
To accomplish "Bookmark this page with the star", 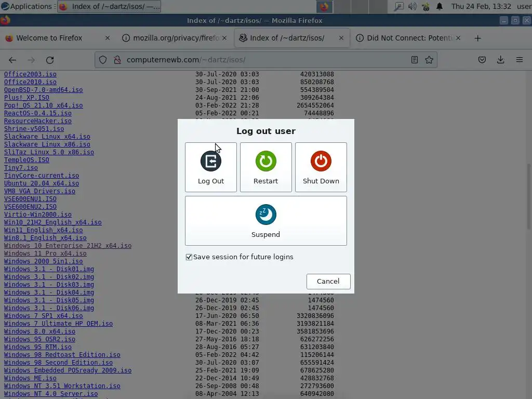I will pos(429,60).
